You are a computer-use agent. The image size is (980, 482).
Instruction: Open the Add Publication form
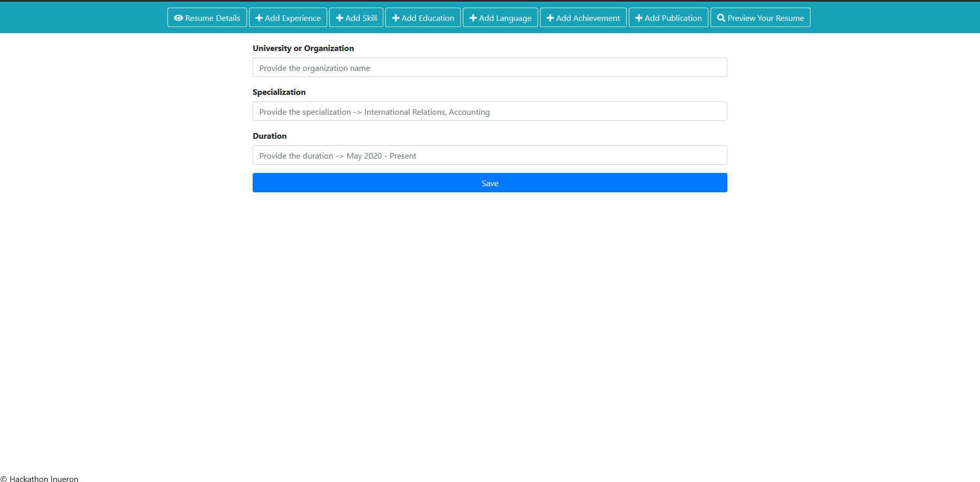[x=668, y=17]
